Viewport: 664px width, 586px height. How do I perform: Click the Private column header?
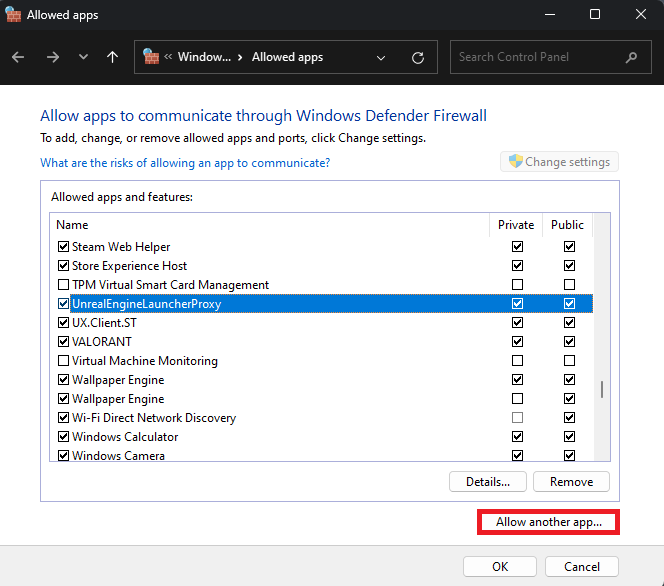[x=516, y=225]
